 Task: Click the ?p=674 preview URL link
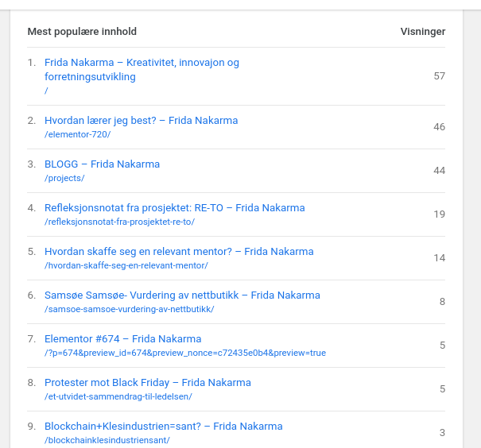point(185,353)
